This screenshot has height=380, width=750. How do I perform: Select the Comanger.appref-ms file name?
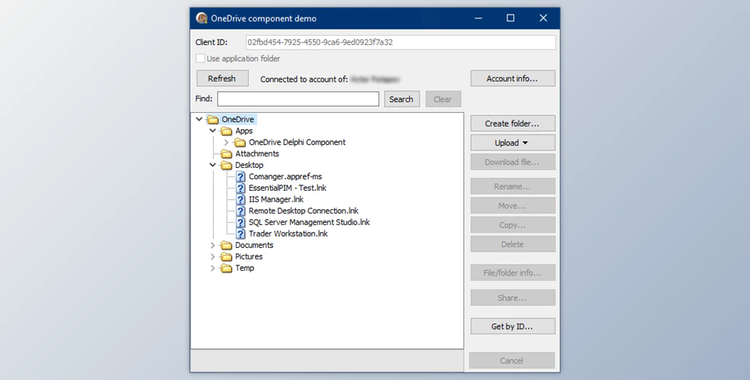[286, 177]
